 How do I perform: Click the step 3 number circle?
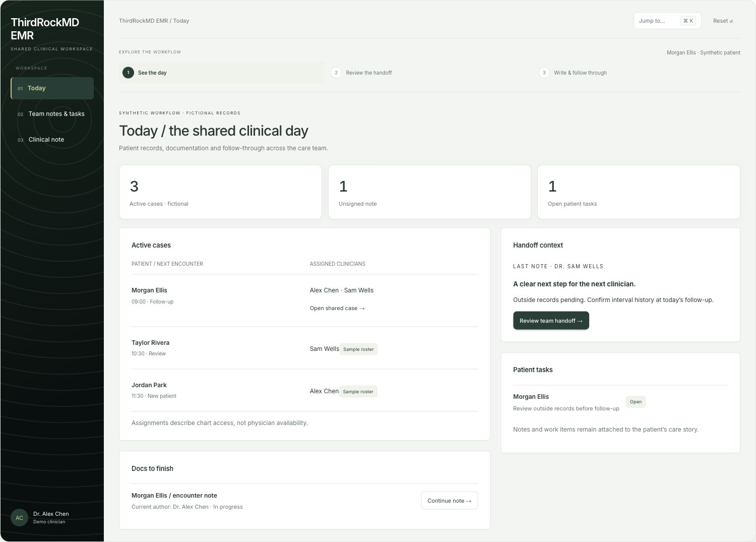pyautogui.click(x=544, y=73)
